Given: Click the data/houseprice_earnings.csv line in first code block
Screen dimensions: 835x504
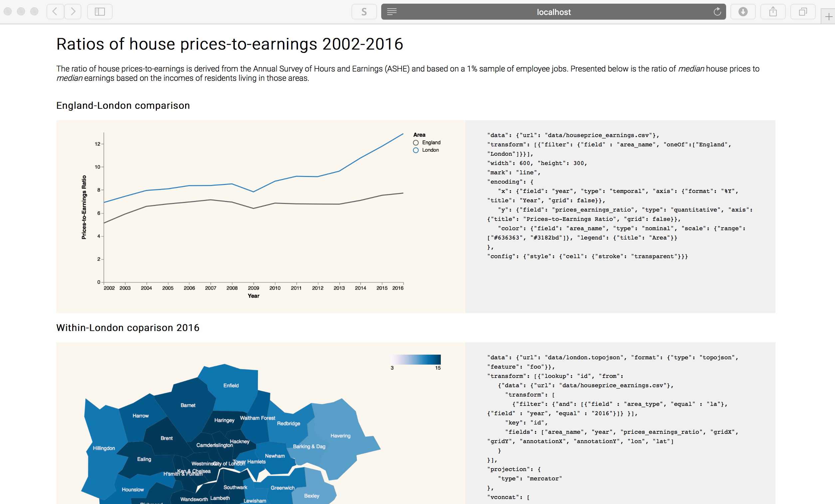Looking at the screenshot, I should coord(573,135).
